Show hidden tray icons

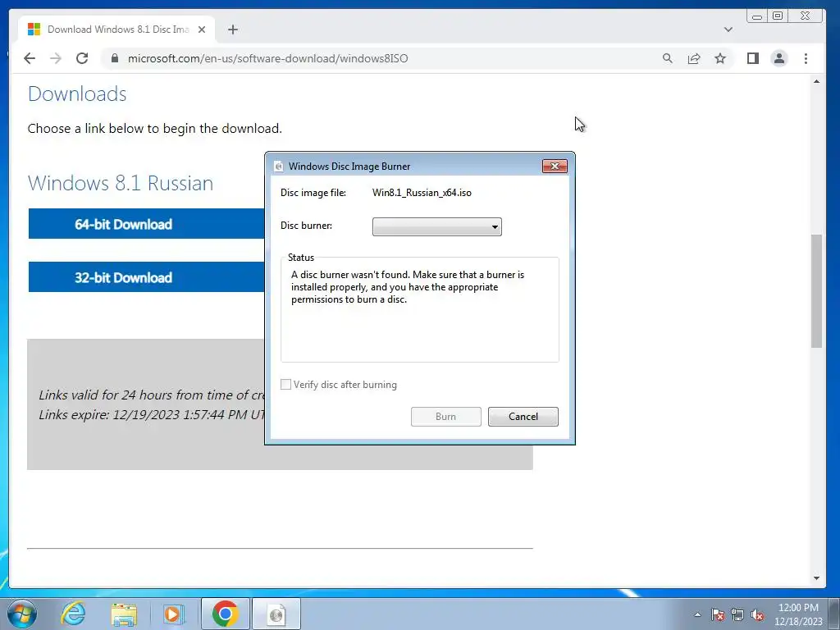point(697,614)
